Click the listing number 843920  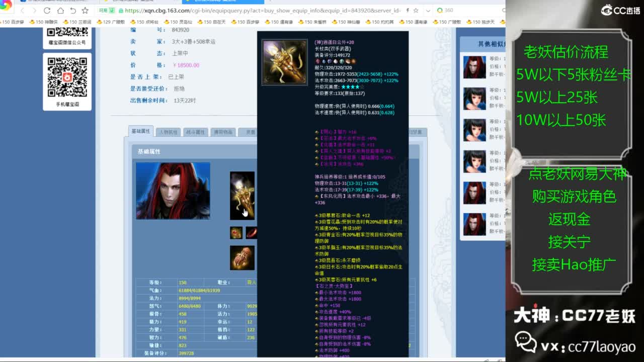tap(181, 30)
